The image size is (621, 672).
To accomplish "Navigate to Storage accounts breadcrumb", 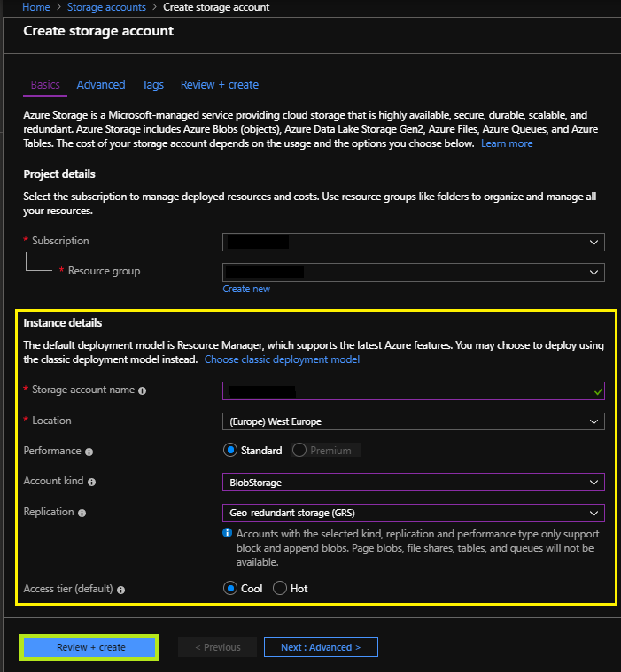I will (x=106, y=7).
